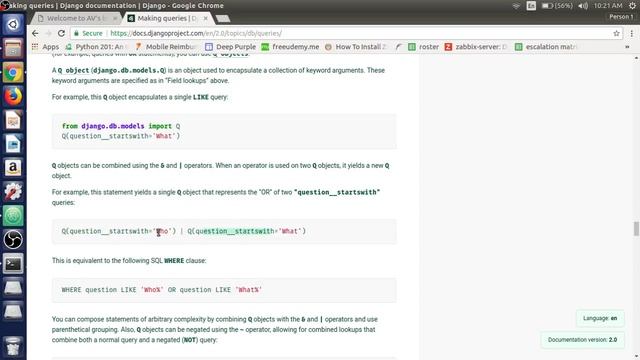Viewport: 640px width, 360px height.
Task: Open the Language: en selector
Action: 600,318
